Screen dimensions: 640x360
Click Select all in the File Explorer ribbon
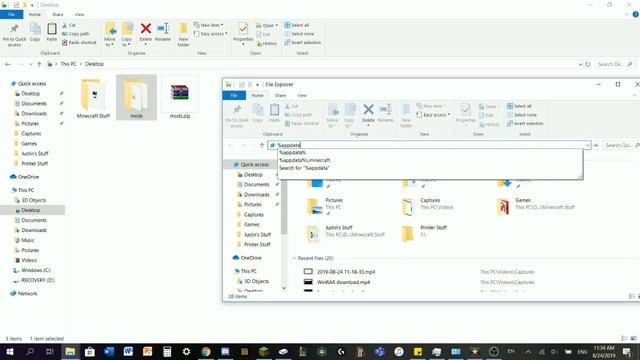pyautogui.click(x=519, y=106)
